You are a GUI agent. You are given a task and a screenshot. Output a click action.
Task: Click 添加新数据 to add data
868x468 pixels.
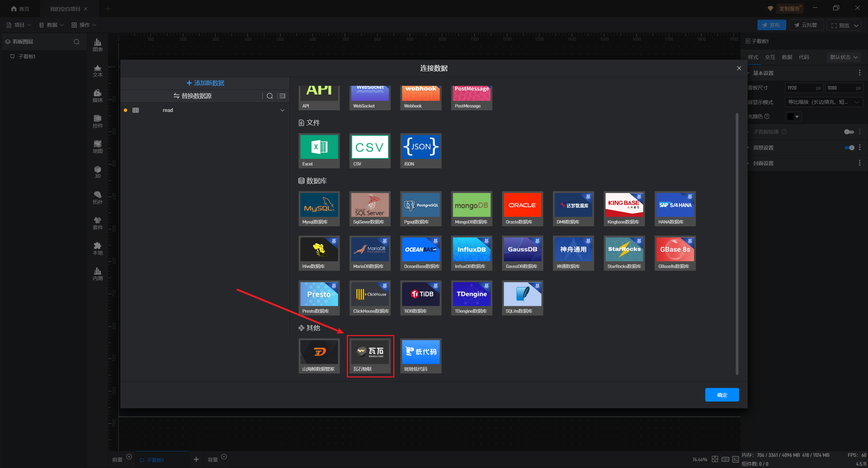(205, 83)
